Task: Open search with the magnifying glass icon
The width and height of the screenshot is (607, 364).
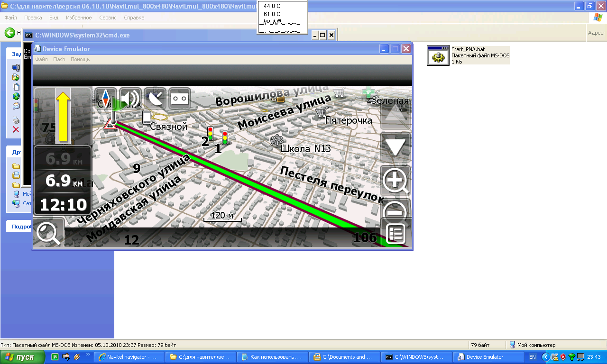Action: click(48, 234)
